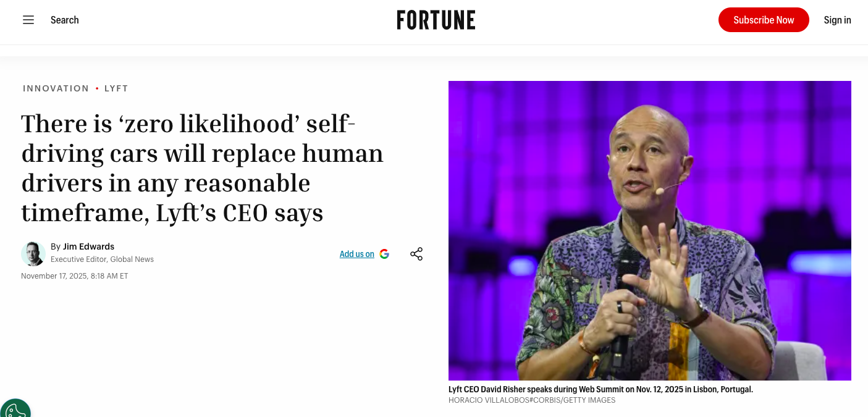Click the David Risher article photo

pos(649,230)
